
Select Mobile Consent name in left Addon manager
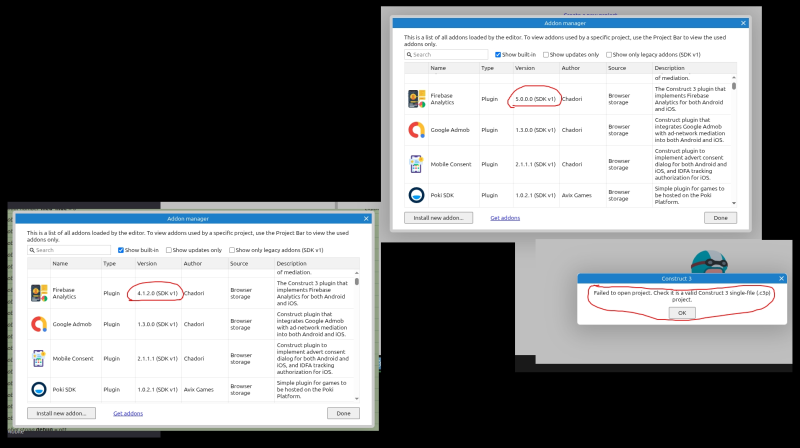coord(73,358)
